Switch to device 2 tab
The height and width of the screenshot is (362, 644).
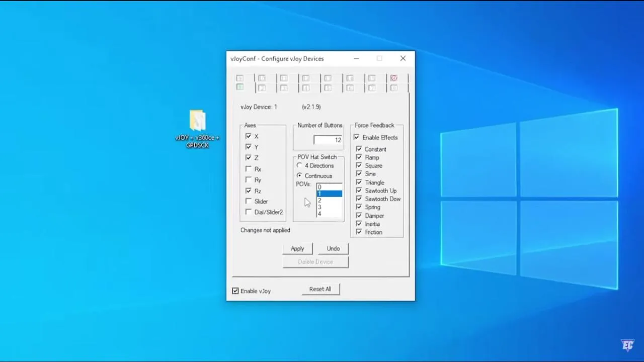(262, 88)
